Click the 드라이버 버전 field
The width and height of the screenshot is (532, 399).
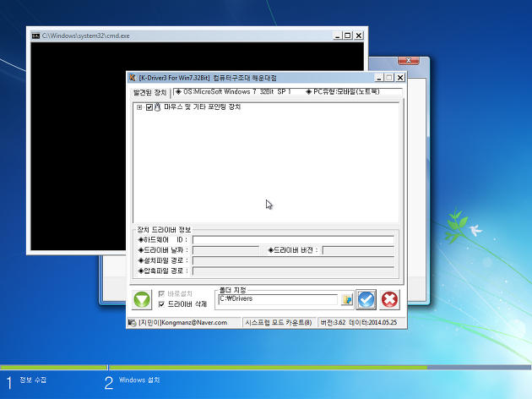click(358, 250)
